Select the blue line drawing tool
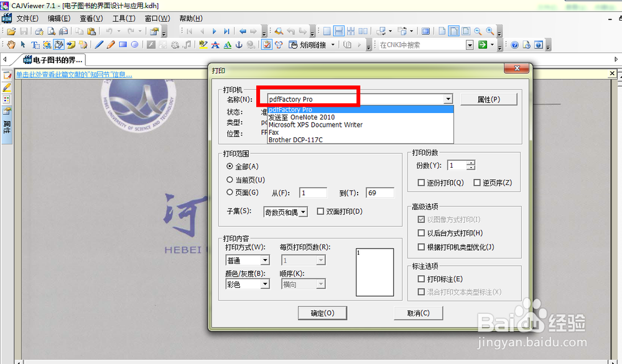The image size is (622, 364). pos(99,45)
